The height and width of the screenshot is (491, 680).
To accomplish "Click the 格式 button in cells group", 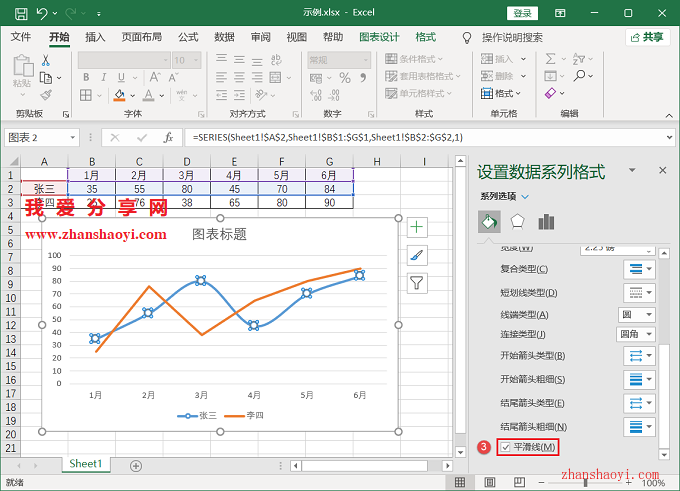I will click(x=501, y=93).
